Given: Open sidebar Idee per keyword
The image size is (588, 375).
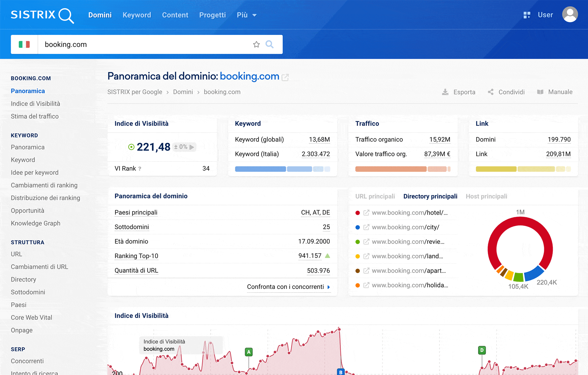Looking at the screenshot, I should (35, 172).
